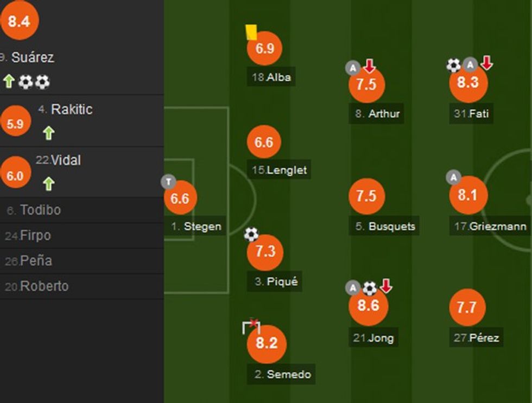Select Todibo in the bench list
The width and height of the screenshot is (532, 403).
click(x=40, y=210)
